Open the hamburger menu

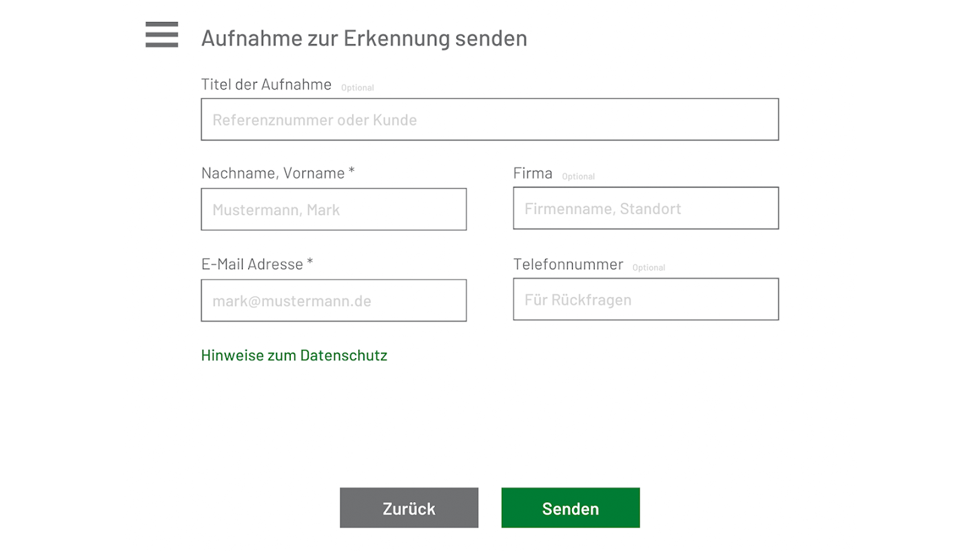pos(162,35)
